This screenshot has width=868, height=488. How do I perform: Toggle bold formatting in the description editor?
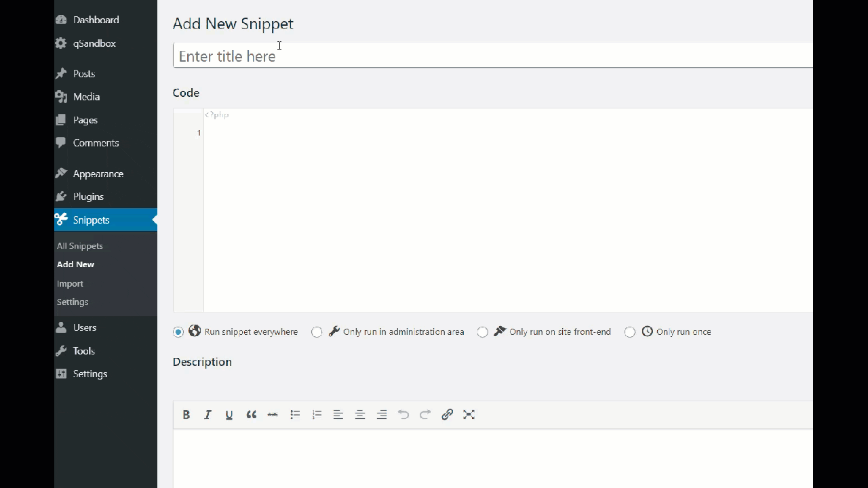pos(186,414)
